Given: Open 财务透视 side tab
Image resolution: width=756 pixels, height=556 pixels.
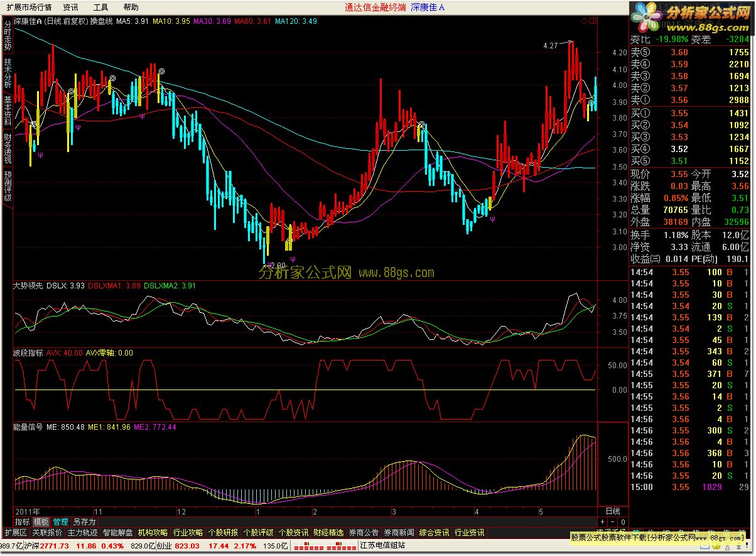Looking at the screenshot, I should click(x=7, y=148).
